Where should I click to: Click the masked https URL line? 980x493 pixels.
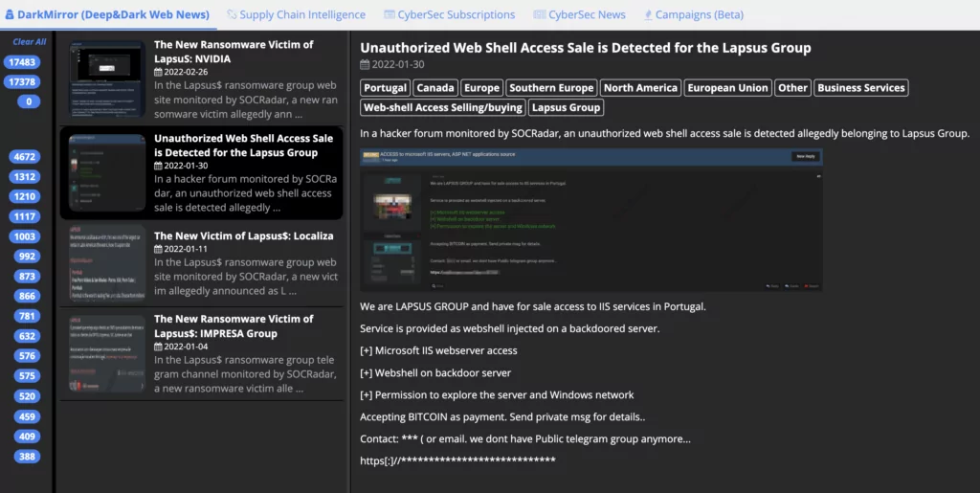point(458,460)
